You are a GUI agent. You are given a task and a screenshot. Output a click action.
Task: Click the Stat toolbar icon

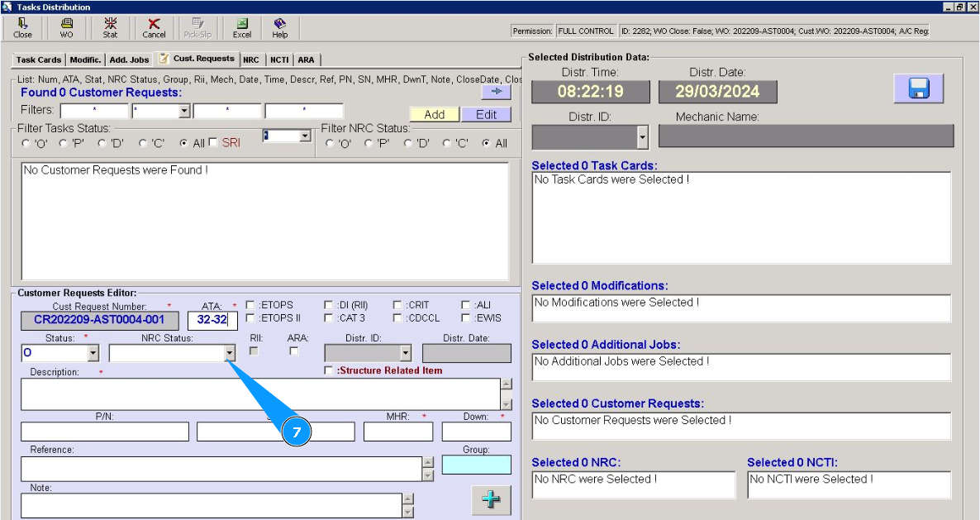[110, 28]
